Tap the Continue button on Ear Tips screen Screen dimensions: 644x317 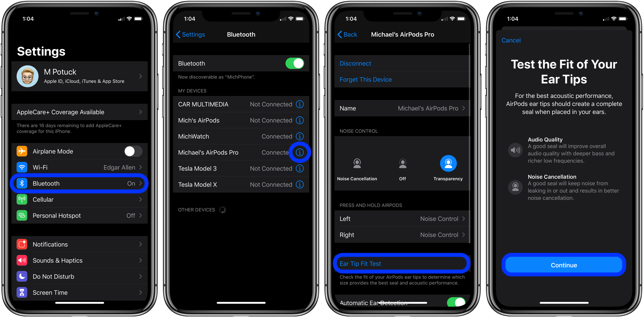tap(563, 265)
